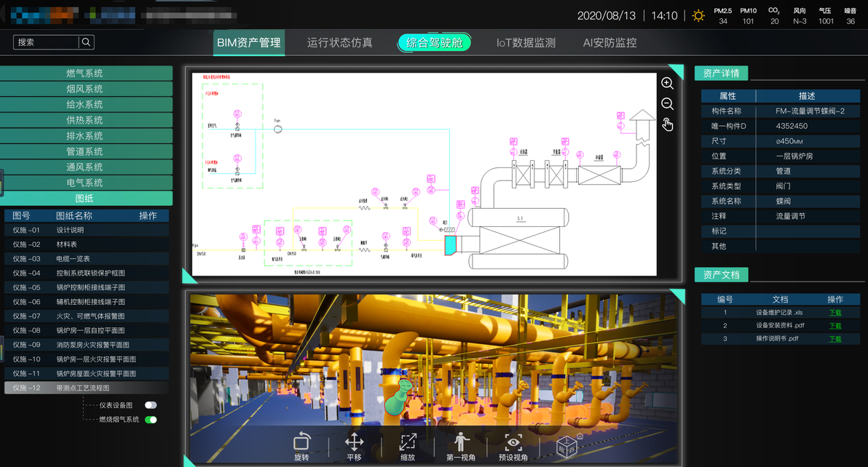The width and height of the screenshot is (868, 467).
Task: Collapse the 图纸 drawings section
Action: [86, 199]
